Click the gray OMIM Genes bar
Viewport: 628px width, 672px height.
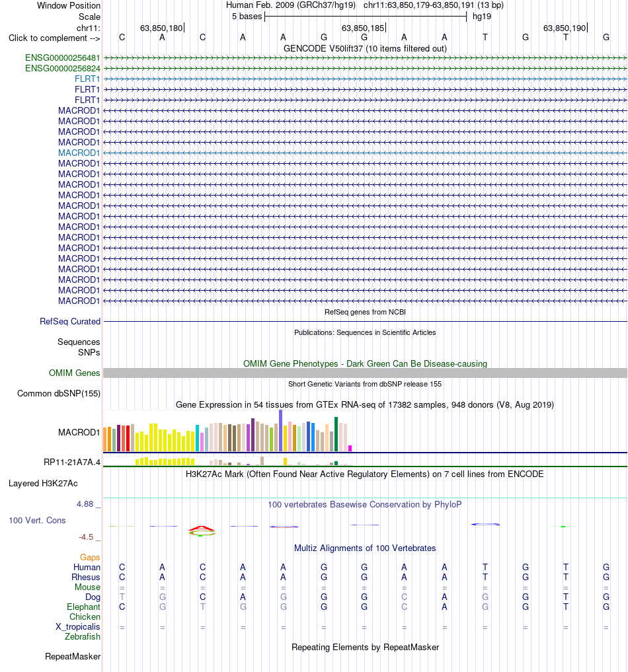click(x=365, y=373)
